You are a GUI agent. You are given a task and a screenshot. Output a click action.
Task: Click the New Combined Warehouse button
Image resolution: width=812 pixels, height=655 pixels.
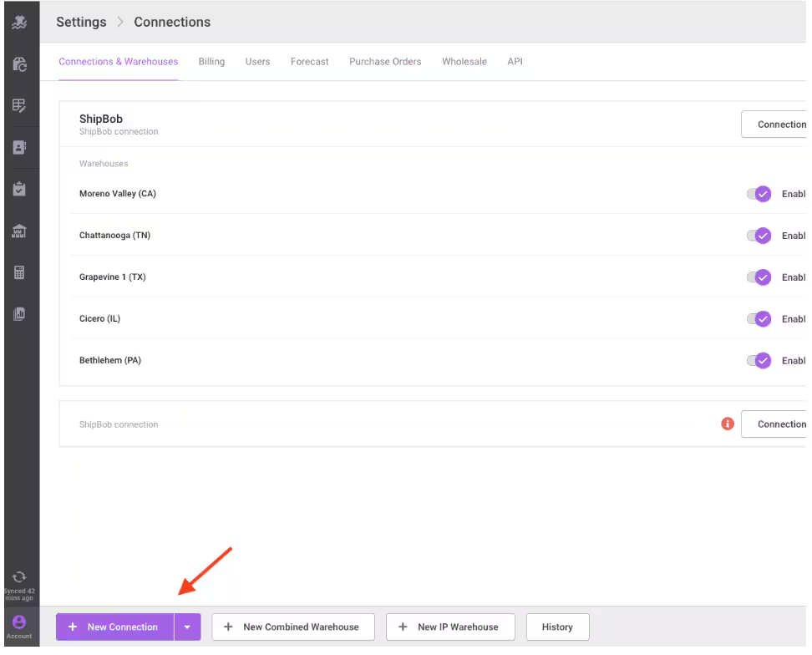(x=292, y=627)
